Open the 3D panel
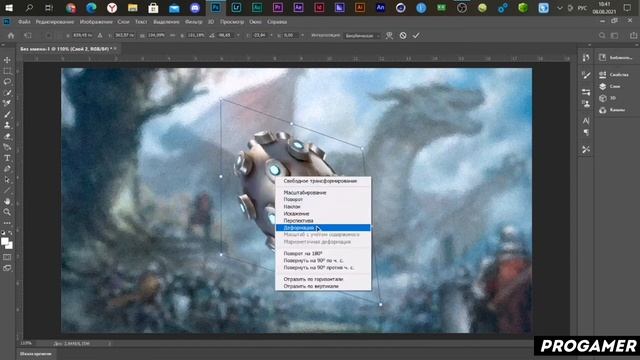The height and width of the screenshot is (360, 640). tap(607, 98)
